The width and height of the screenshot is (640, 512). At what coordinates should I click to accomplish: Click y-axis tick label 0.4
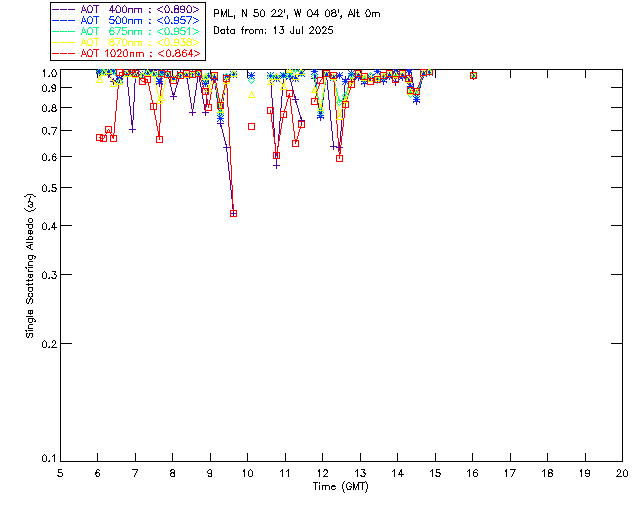click(49, 226)
